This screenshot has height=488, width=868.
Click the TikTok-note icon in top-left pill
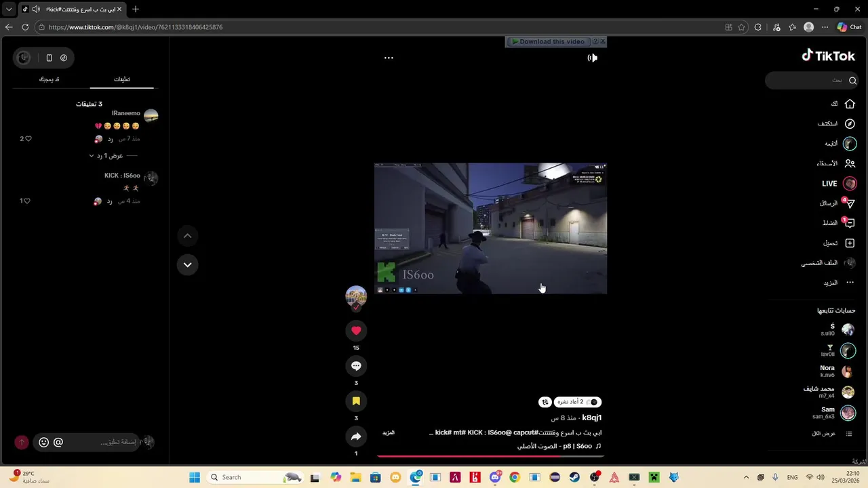64,58
